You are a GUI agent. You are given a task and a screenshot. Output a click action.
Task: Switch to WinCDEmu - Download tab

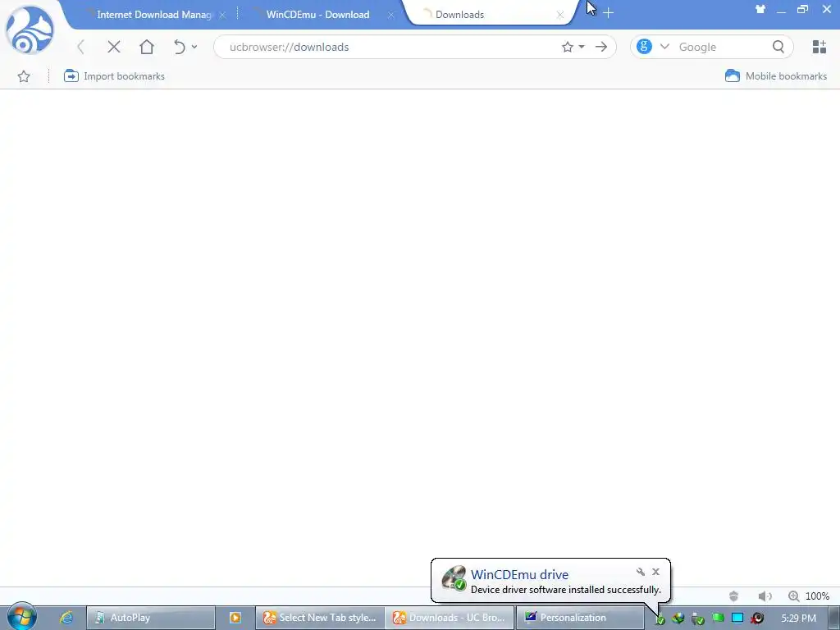coord(317,15)
